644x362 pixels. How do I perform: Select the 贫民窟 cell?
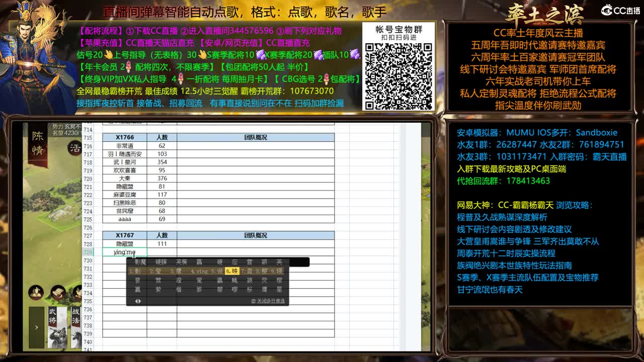[x=125, y=211]
